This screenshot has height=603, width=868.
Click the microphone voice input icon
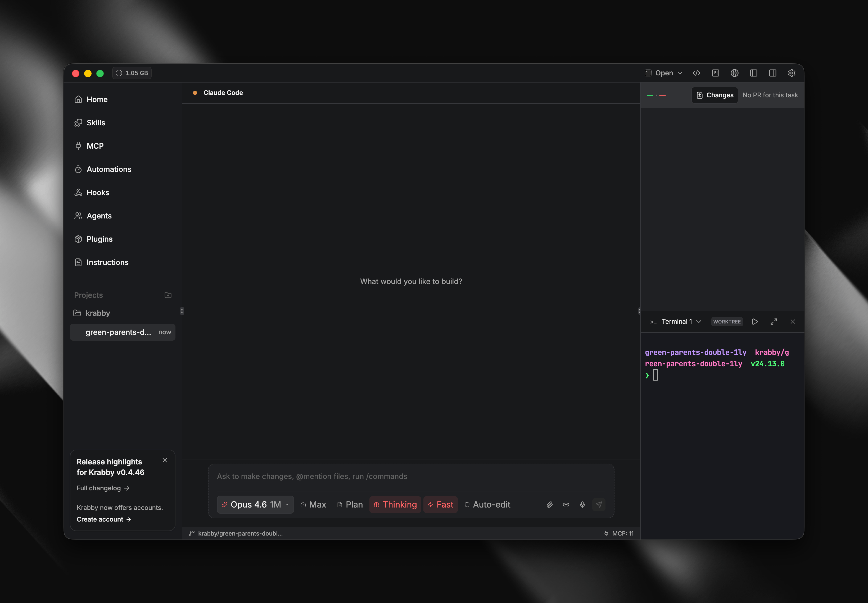click(582, 504)
